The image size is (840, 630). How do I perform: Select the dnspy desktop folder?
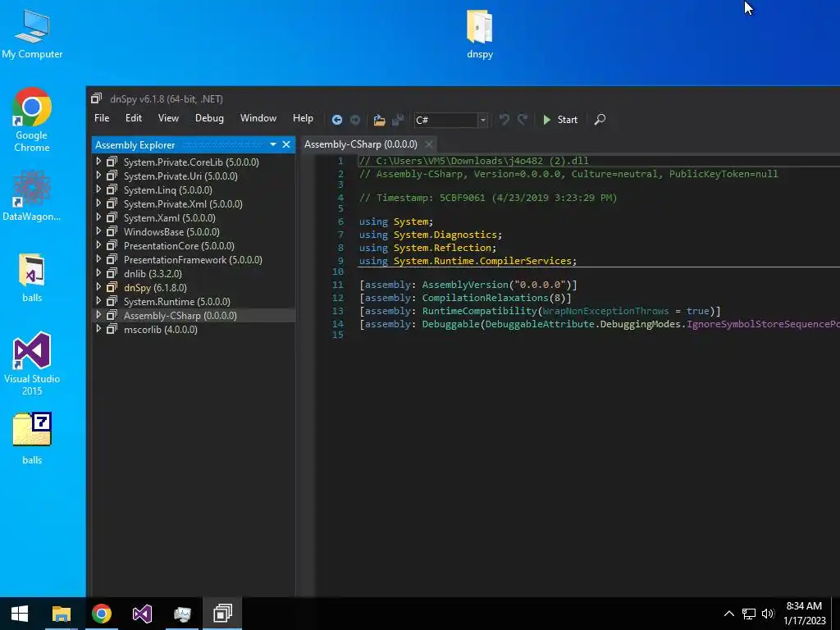479,34
